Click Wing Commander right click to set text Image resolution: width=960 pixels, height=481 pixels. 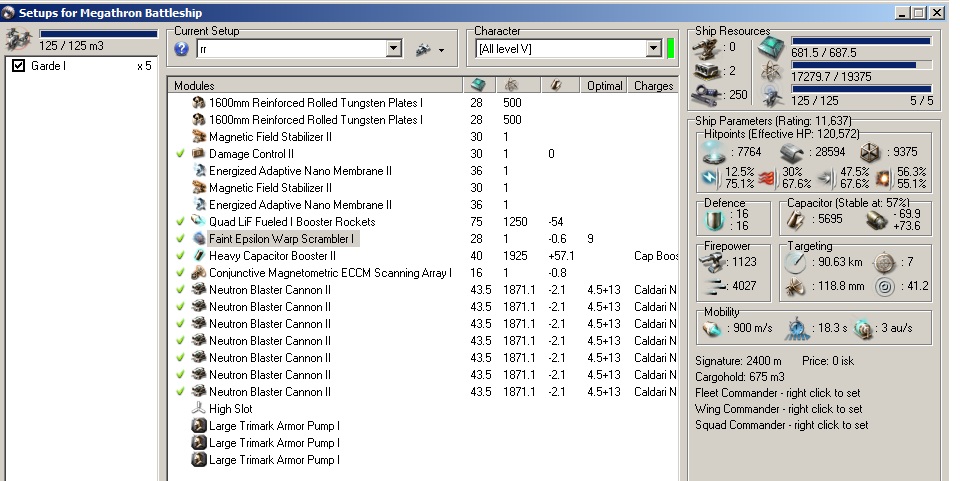coord(778,409)
